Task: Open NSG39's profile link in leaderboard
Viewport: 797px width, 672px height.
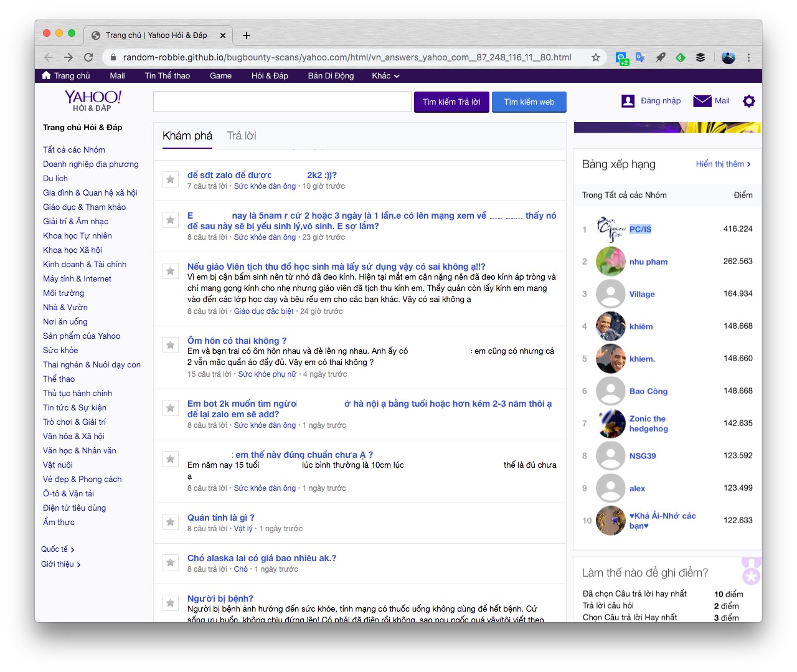Action: point(643,456)
